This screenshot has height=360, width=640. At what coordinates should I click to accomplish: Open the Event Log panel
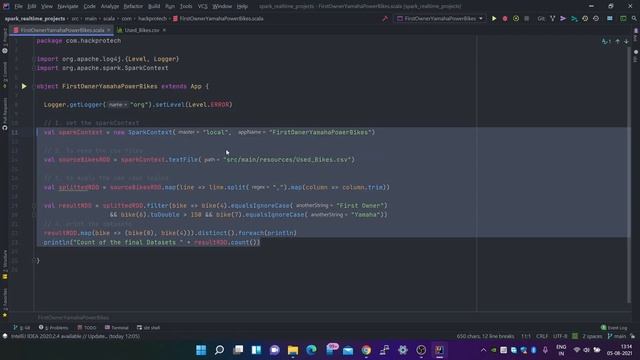pos(614,327)
